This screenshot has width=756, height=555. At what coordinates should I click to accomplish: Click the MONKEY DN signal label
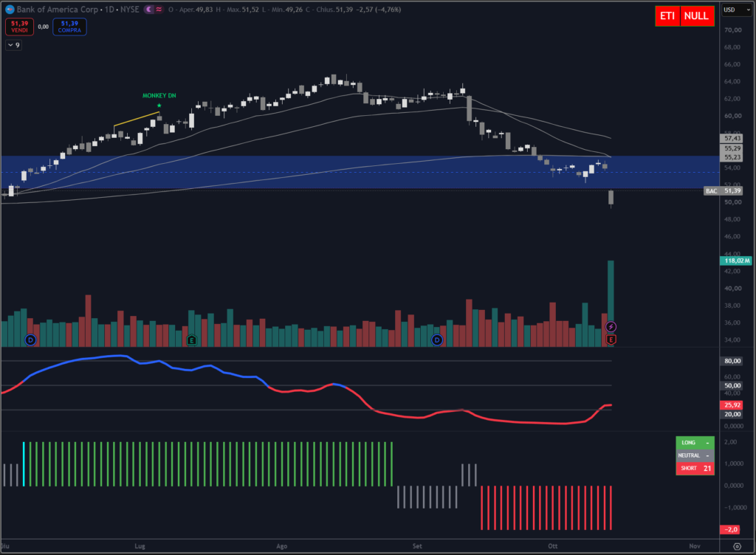point(159,95)
